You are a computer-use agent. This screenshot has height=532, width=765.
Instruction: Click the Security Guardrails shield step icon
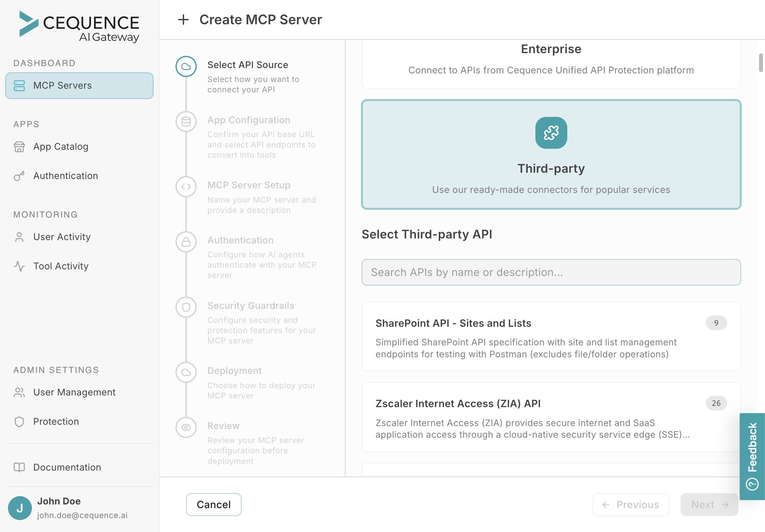click(186, 307)
